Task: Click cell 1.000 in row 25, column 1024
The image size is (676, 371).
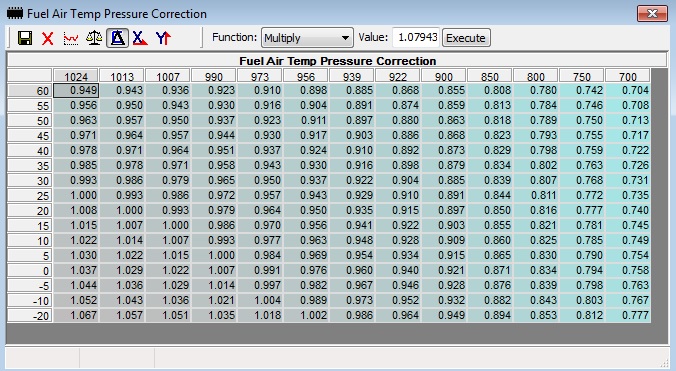Action: 76,195
